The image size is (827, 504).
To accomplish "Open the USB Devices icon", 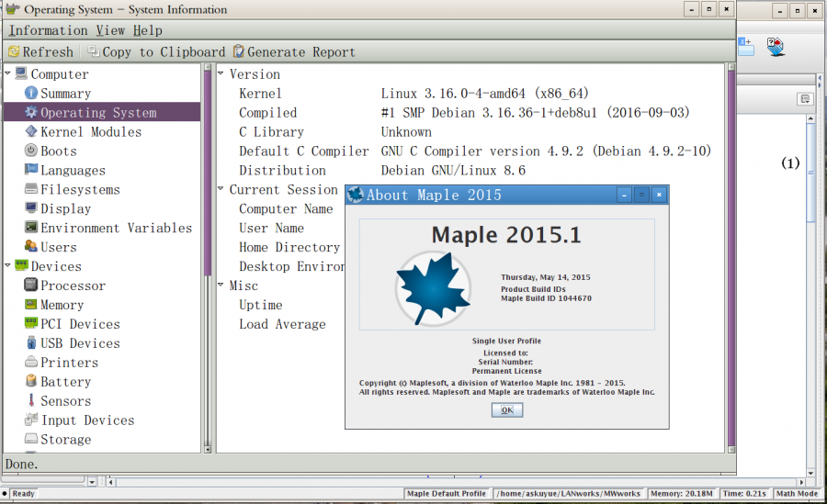I will point(31,342).
